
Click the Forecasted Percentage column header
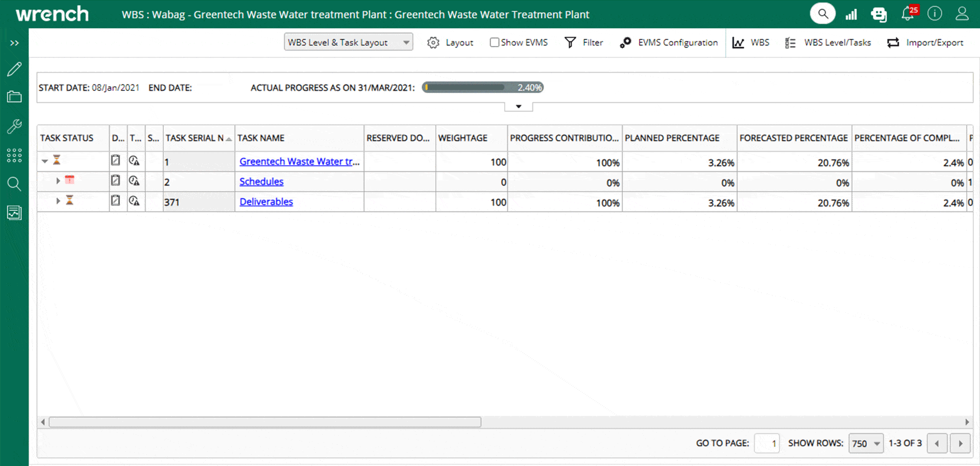pos(794,138)
